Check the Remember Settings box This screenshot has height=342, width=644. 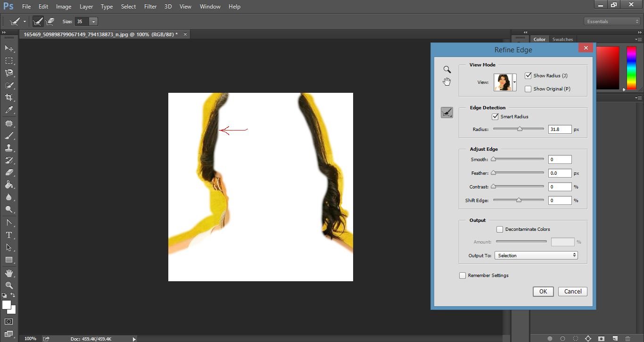pos(462,275)
